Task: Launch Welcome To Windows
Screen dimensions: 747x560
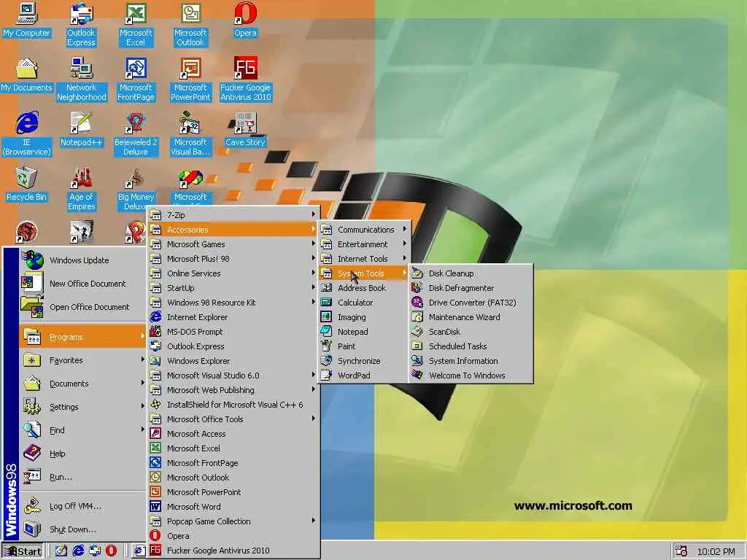Action: point(471,376)
